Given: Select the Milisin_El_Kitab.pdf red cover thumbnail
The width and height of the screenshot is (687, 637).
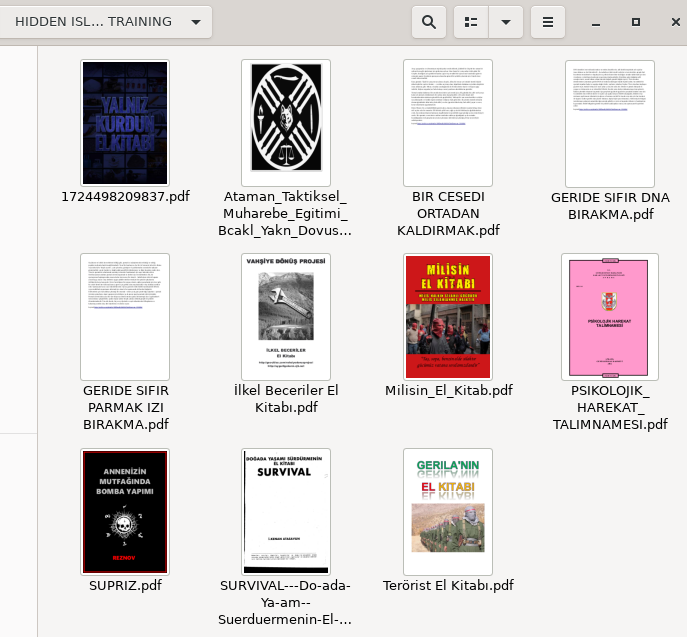Looking at the screenshot, I should click(448, 316).
